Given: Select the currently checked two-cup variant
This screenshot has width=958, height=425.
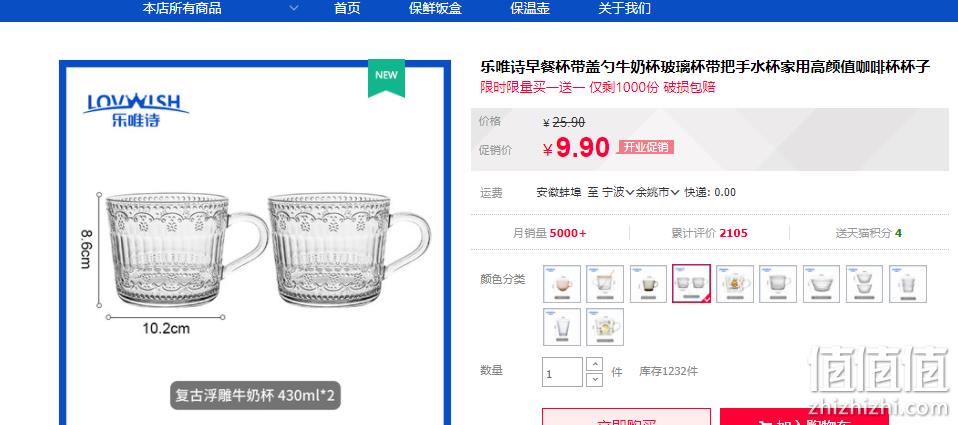Looking at the screenshot, I should tap(692, 284).
